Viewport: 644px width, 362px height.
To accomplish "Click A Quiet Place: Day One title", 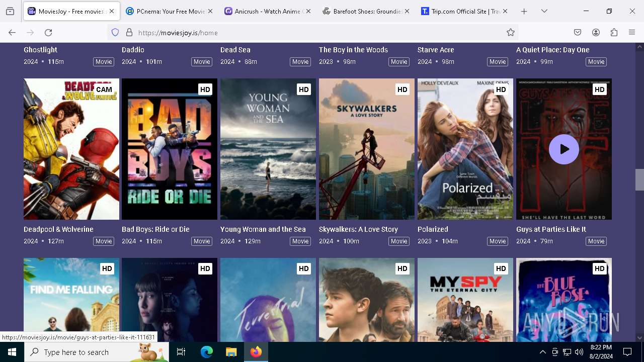I will tap(552, 50).
